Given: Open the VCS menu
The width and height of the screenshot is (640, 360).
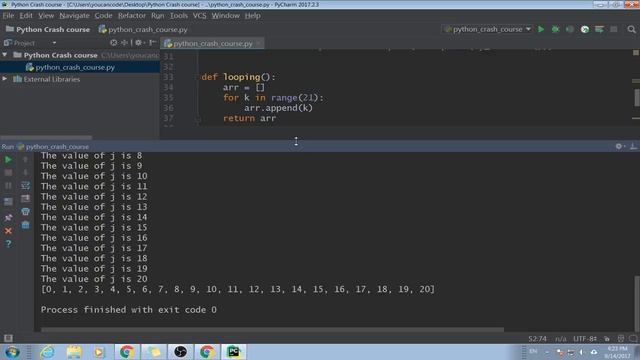Looking at the screenshot, I should (199, 16).
